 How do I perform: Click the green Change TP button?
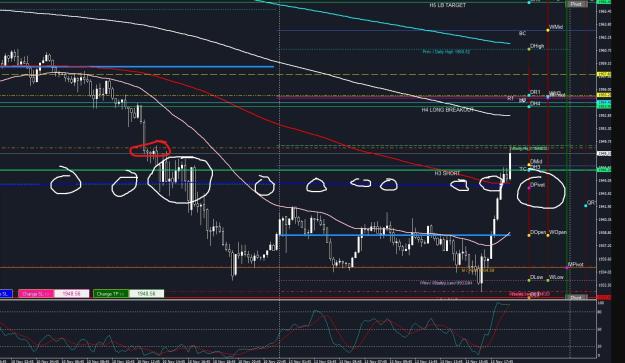pyautogui.click(x=110, y=294)
